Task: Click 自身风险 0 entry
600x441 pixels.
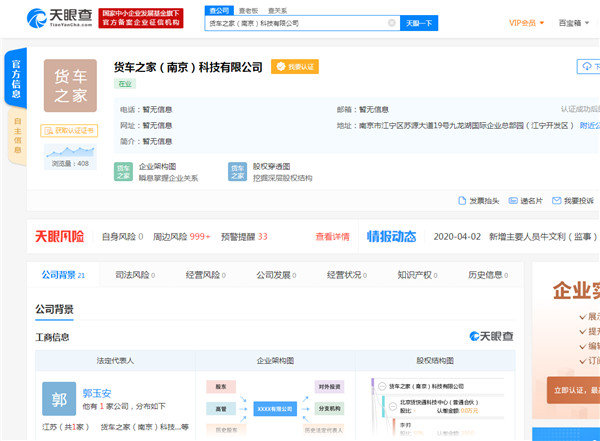Action: tap(122, 237)
